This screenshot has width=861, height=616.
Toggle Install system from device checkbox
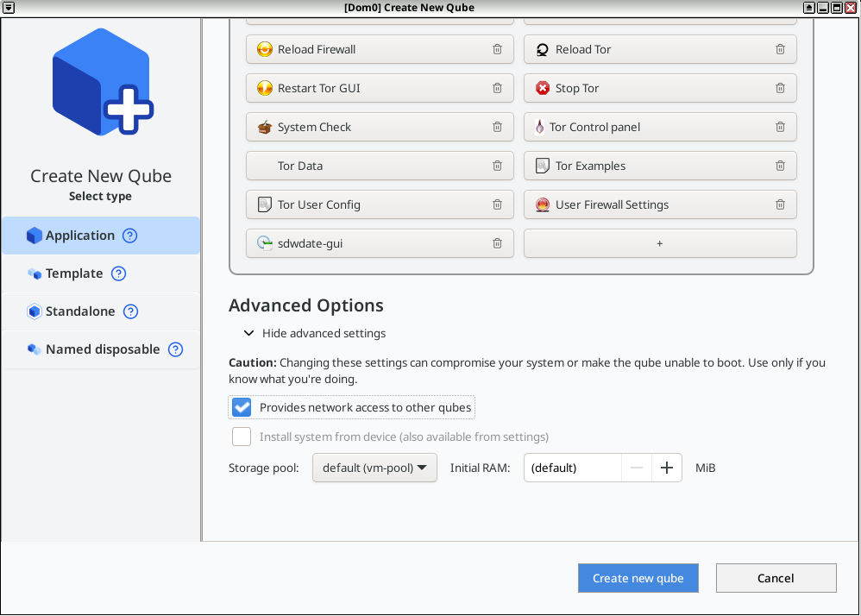[x=242, y=437]
